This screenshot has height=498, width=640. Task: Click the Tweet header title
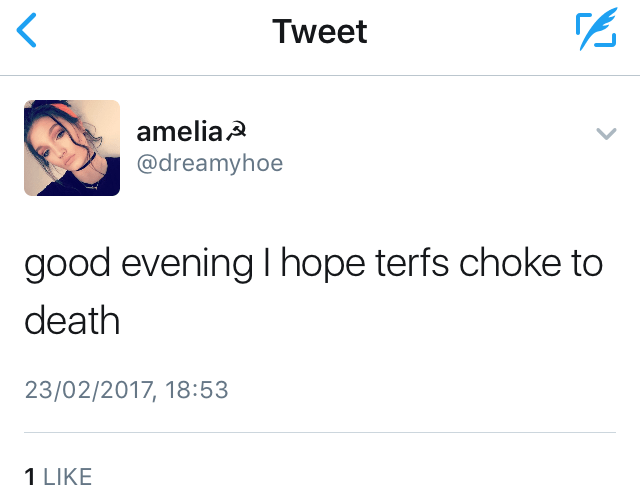(x=319, y=32)
